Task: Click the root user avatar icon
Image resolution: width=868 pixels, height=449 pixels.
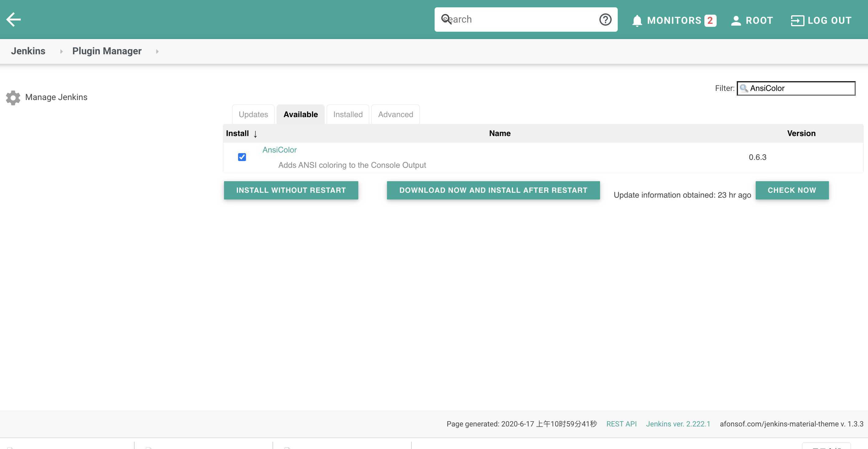Action: 736,20
